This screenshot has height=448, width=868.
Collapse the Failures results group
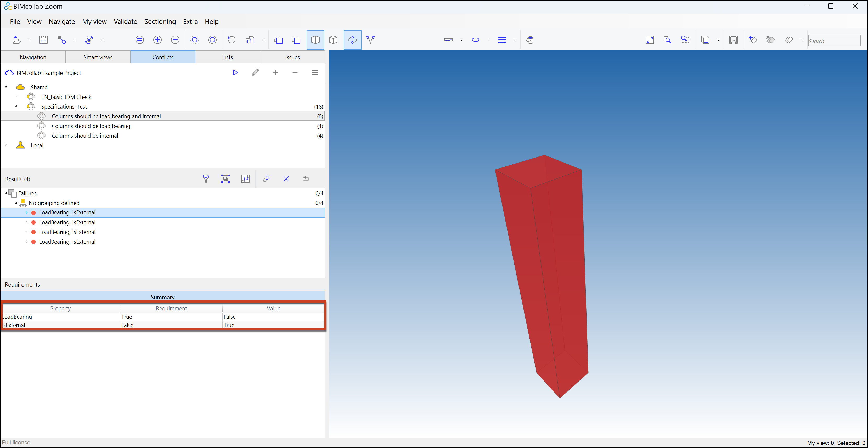(6, 193)
